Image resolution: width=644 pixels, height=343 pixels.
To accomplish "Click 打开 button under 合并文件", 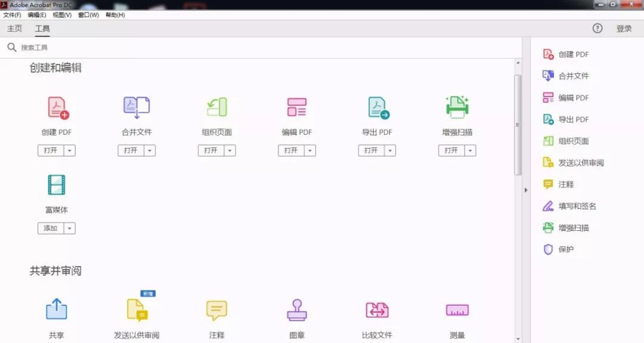I will pos(131,150).
